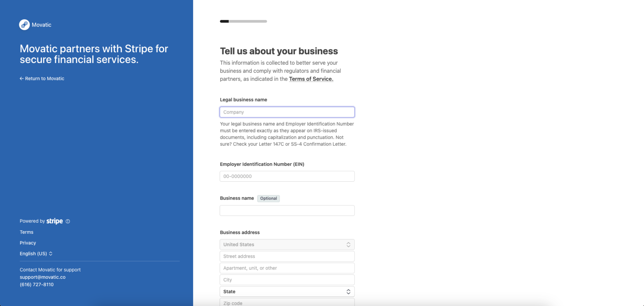644x306 pixels.
Task: Click the info icon beside Stripe
Action: point(68,221)
